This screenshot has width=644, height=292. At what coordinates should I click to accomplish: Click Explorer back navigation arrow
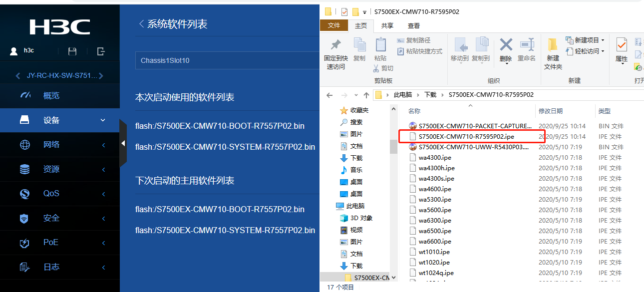329,95
